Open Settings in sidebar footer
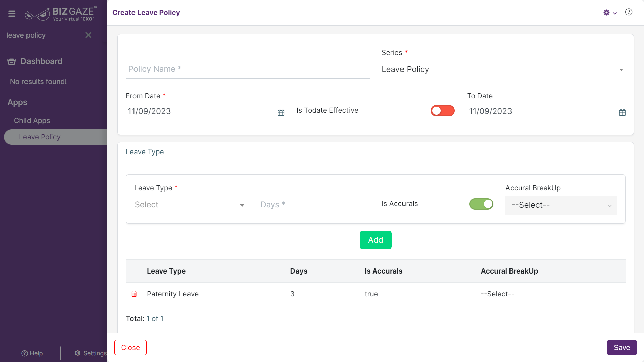This screenshot has width=644, height=362. [x=91, y=353]
